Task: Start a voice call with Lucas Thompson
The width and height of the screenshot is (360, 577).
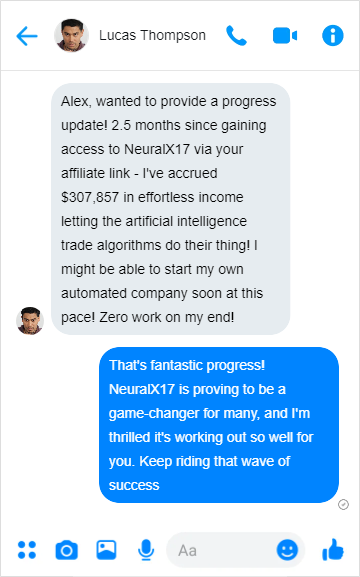Action: [236, 36]
